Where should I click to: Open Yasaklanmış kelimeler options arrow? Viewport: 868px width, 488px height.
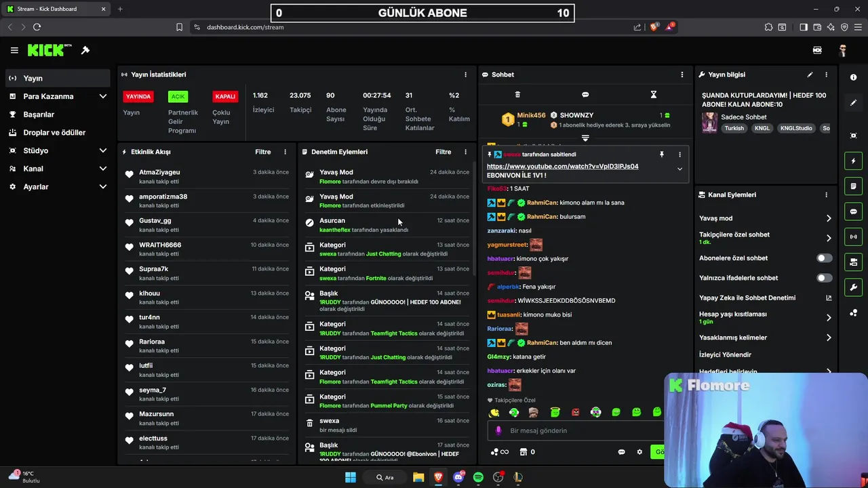[x=828, y=338]
